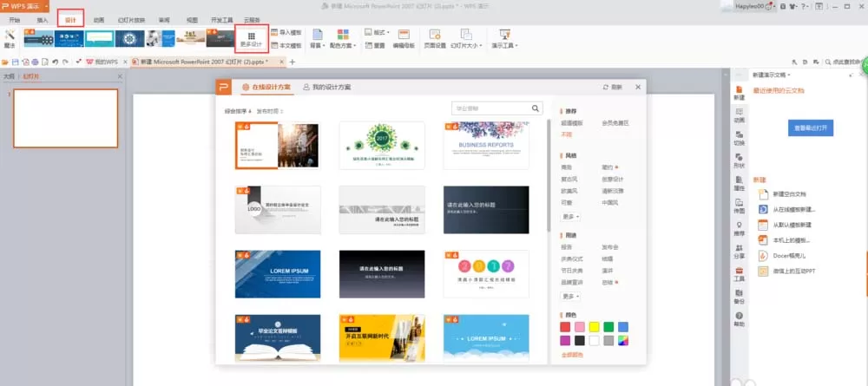Switch to the 动画 ribbon tab
868x386 pixels.
[99, 20]
